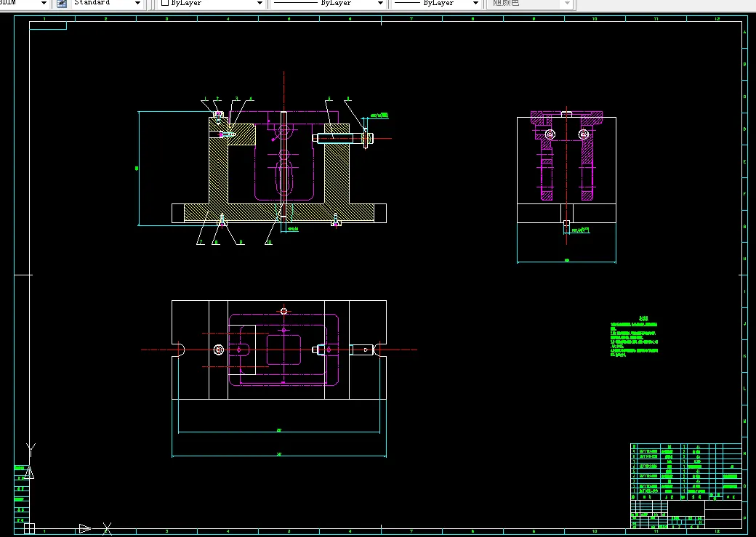Open the Standard table style dropdown
This screenshot has height=537, width=756.
tap(107, 4)
